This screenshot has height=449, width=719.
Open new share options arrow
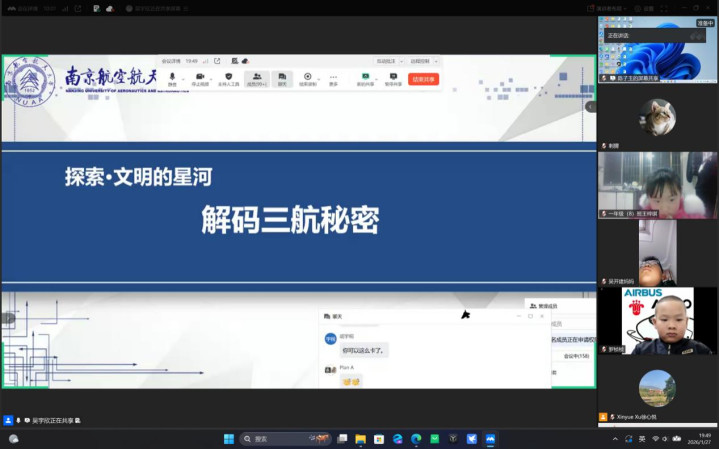[377, 79]
